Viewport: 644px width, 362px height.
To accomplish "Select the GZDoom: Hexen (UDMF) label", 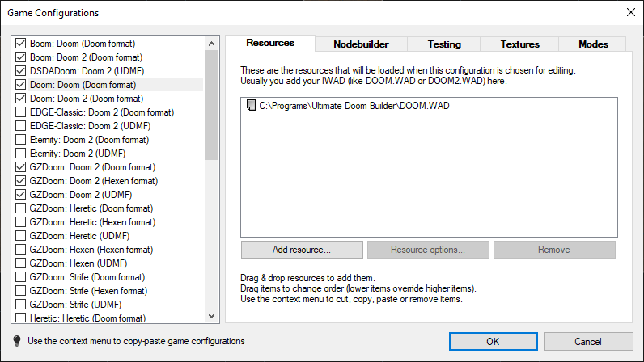I will (x=78, y=263).
